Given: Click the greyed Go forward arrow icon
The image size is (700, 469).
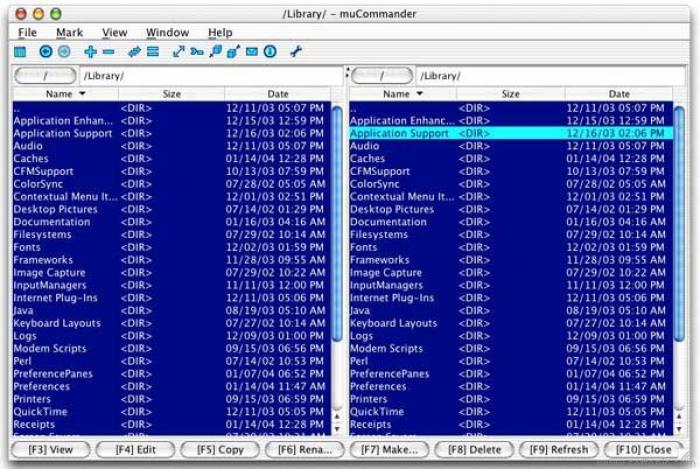Looking at the screenshot, I should click(64, 52).
